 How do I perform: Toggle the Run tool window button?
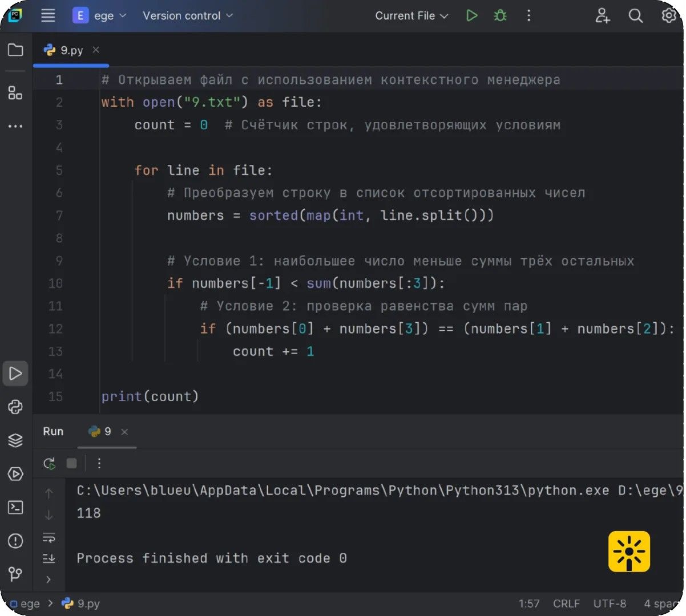coord(15,374)
